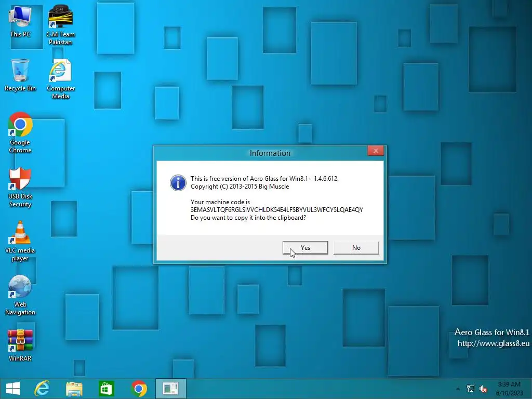The image size is (532, 399).
Task: Click the blue information icon in the dialog
Action: point(178,183)
